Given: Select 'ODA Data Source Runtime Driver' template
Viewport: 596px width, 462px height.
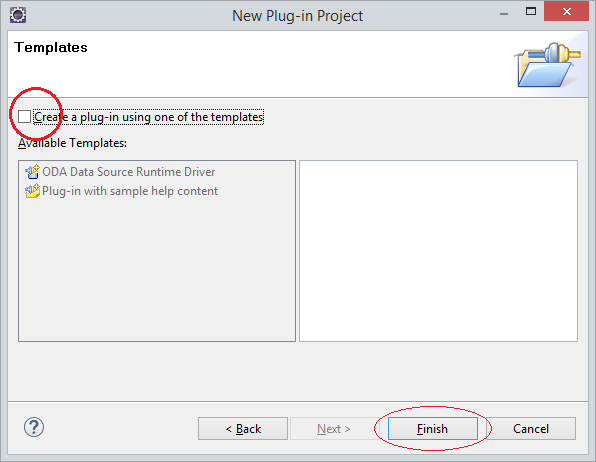Looking at the screenshot, I should pyautogui.click(x=128, y=172).
